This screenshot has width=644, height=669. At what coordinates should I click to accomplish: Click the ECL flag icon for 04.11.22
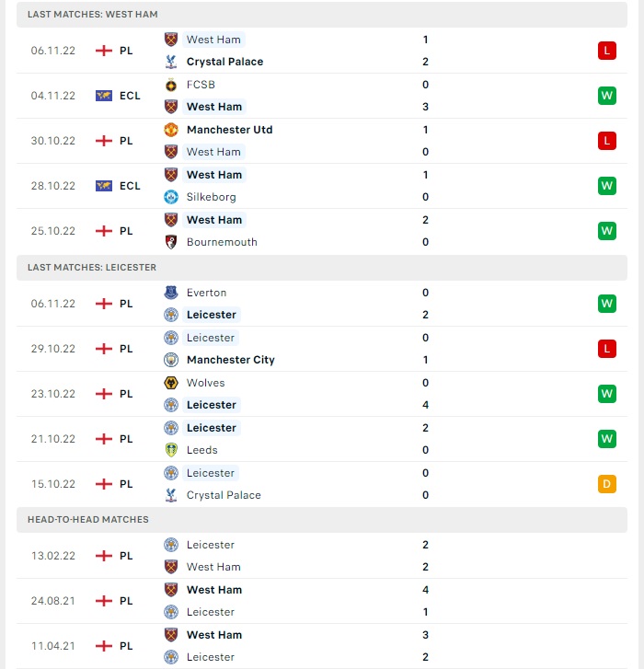tap(104, 96)
